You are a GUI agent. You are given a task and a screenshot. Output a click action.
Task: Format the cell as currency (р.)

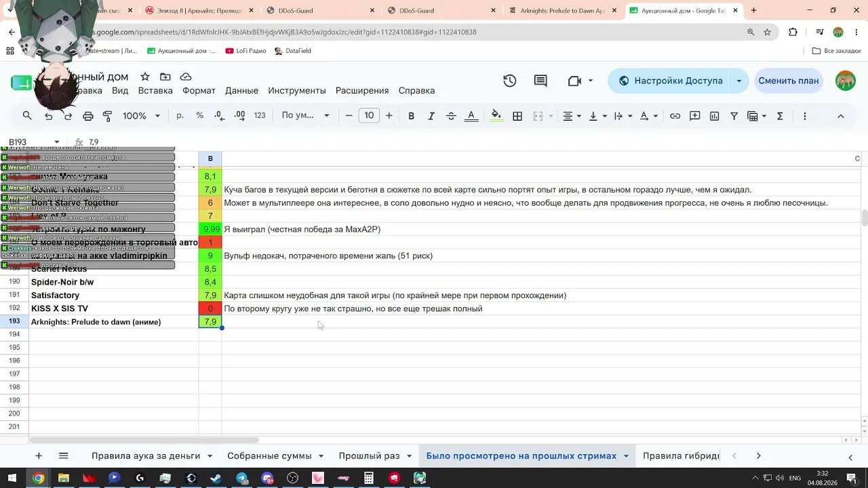(x=180, y=116)
